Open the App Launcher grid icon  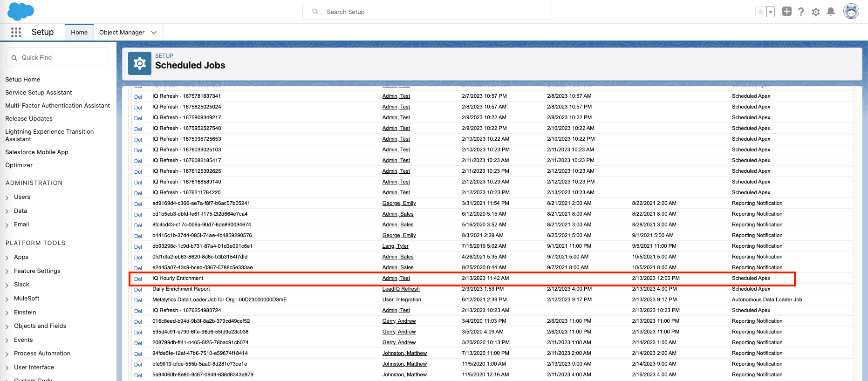pyautogui.click(x=16, y=32)
